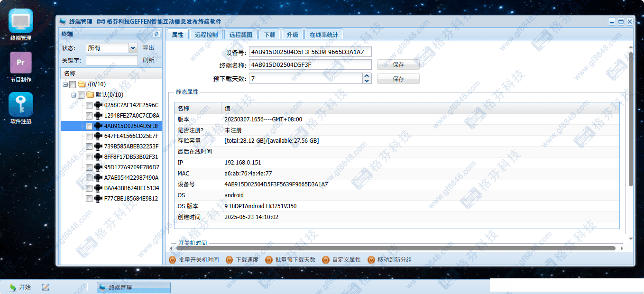This screenshot has width=644, height=294.
Task: Toggle the checkbox for the 默认(0/10) group
Action: click(81, 95)
